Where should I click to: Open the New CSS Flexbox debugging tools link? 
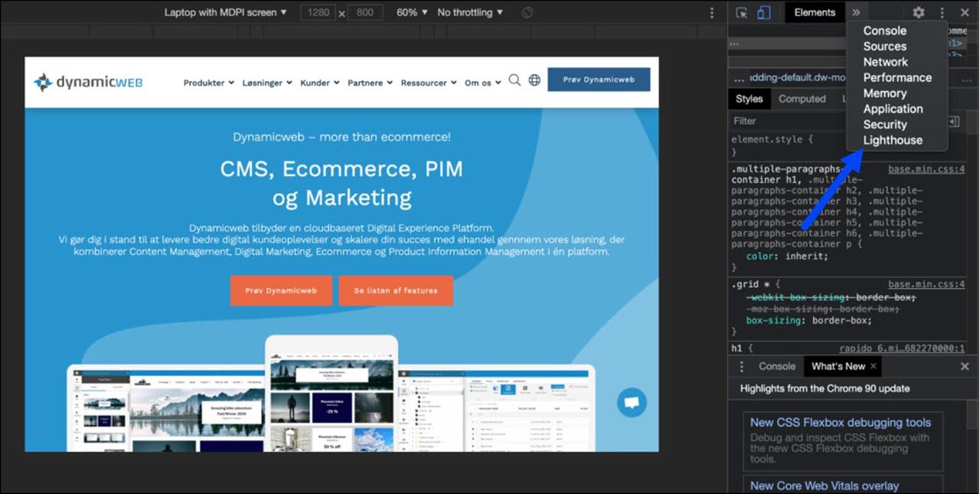tap(840, 423)
